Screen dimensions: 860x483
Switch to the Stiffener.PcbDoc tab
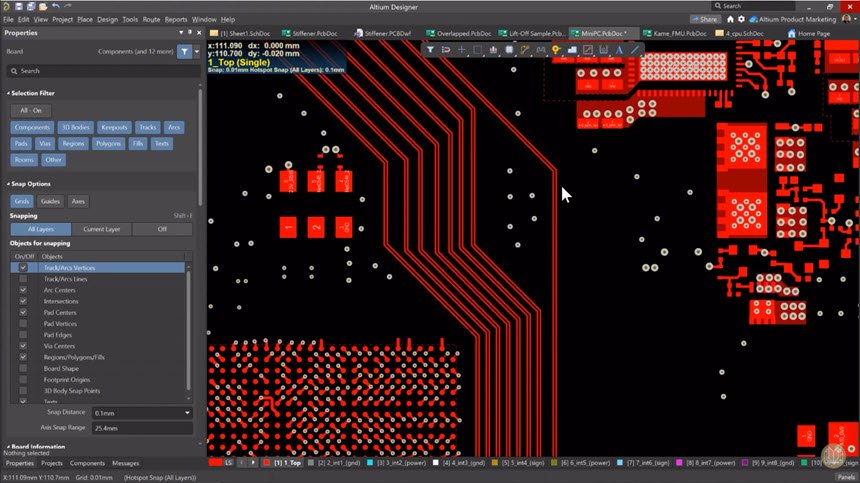click(x=310, y=33)
